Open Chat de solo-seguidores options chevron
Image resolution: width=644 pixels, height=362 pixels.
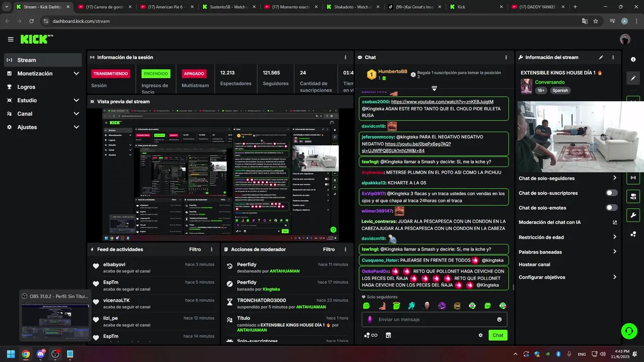point(615,178)
